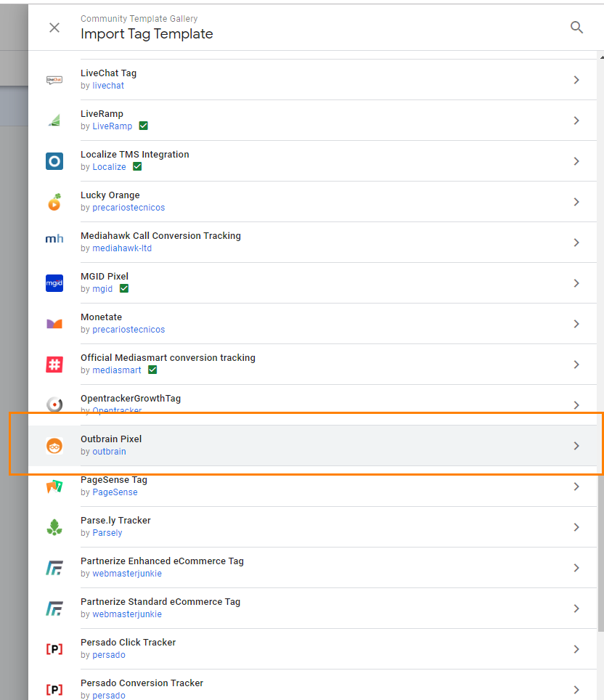604x700 pixels.
Task: Open the precariostecnicos author link under Lucky Orange
Action: tap(128, 208)
